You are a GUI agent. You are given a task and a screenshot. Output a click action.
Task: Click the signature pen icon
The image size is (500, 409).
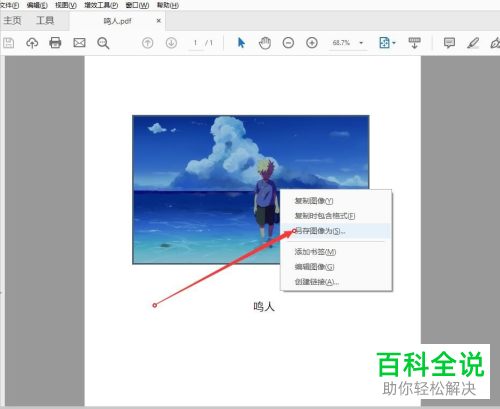point(495,43)
